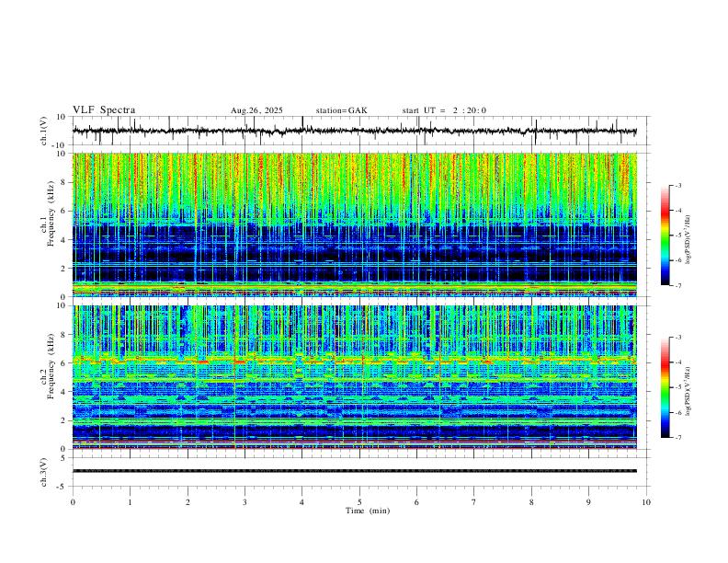The image size is (728, 563).
Task: Click the "VLF Spectra" plot title
Action: [x=104, y=110]
